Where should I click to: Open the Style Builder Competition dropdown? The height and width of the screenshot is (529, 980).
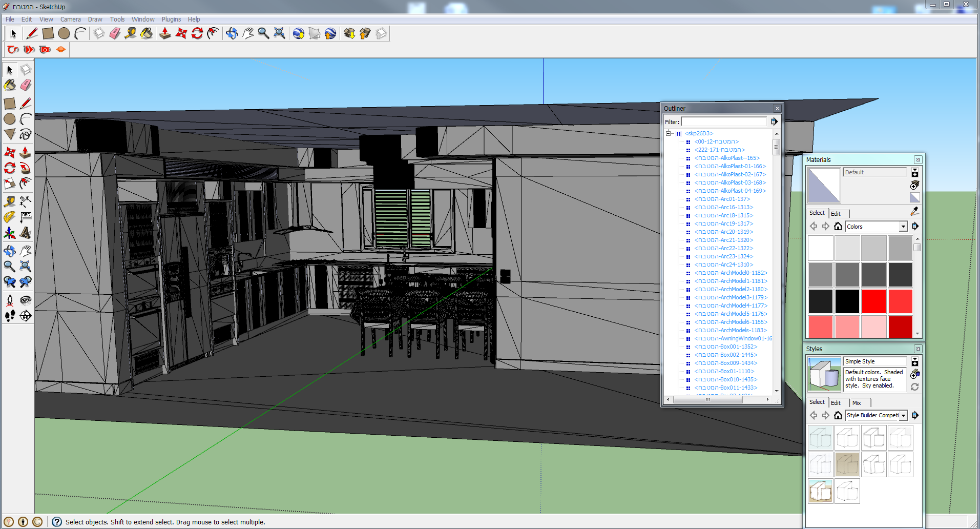click(x=903, y=415)
